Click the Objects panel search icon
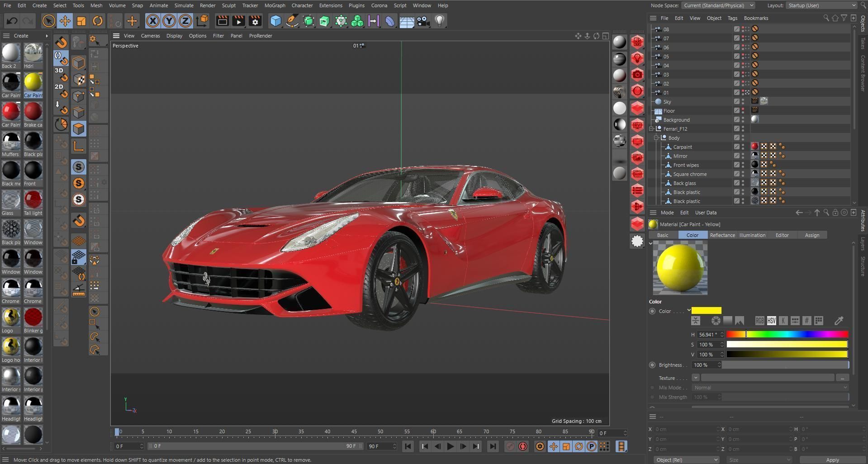868x464 pixels. point(826,18)
